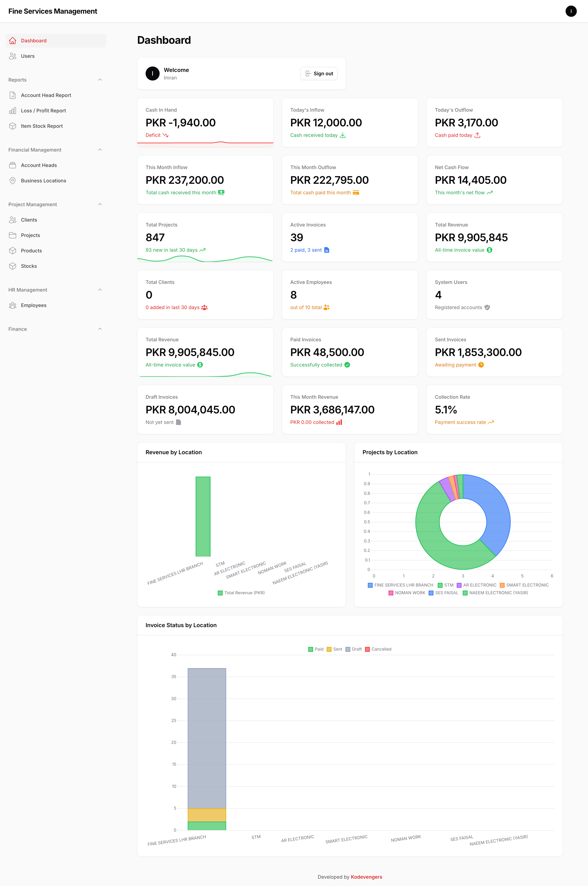Click the Active Employees people icon
Image resolution: width=588 pixels, height=886 pixels.
[327, 308]
